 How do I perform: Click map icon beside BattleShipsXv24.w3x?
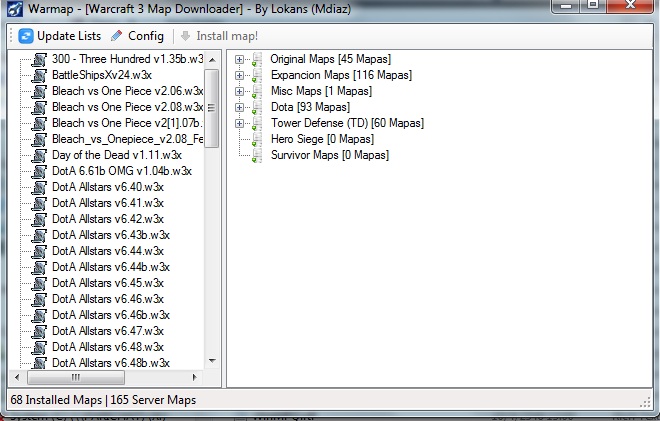pos(39,75)
